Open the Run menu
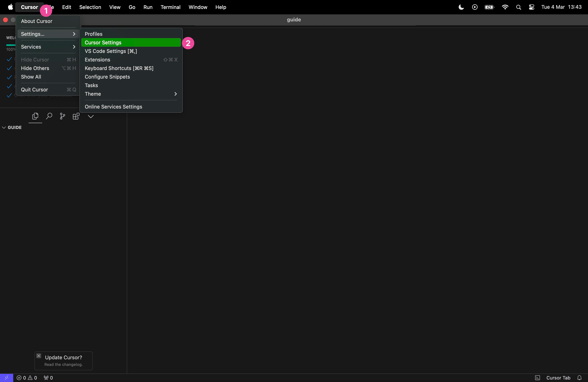This screenshot has width=588, height=382. 148,7
